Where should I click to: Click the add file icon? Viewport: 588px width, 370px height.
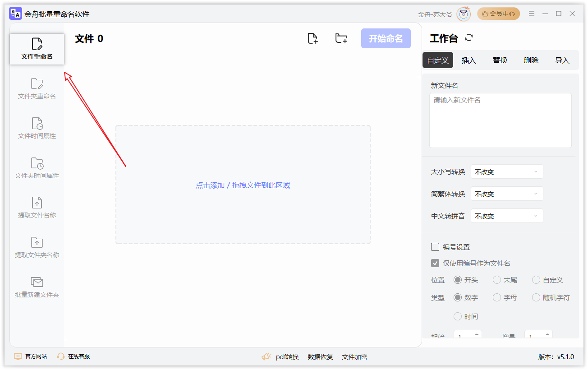(x=312, y=38)
